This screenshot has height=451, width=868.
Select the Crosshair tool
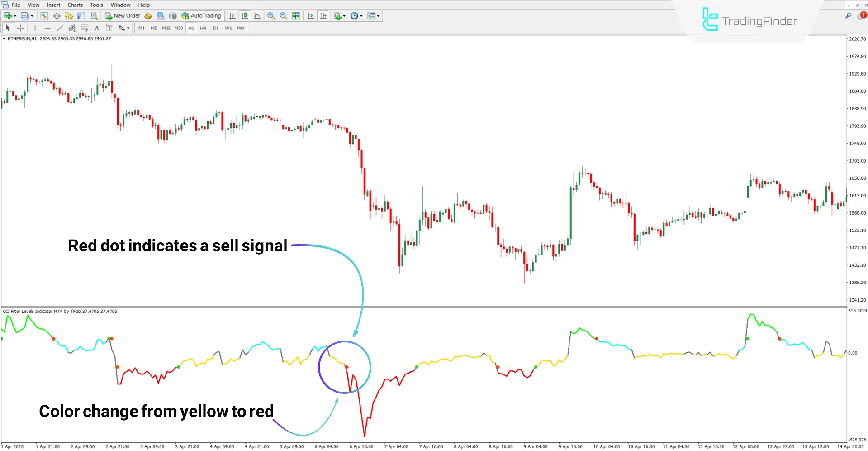point(20,28)
